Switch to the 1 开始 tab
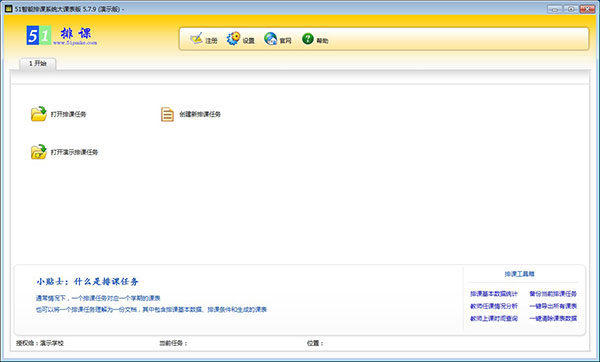The image size is (600, 362). 38,64
